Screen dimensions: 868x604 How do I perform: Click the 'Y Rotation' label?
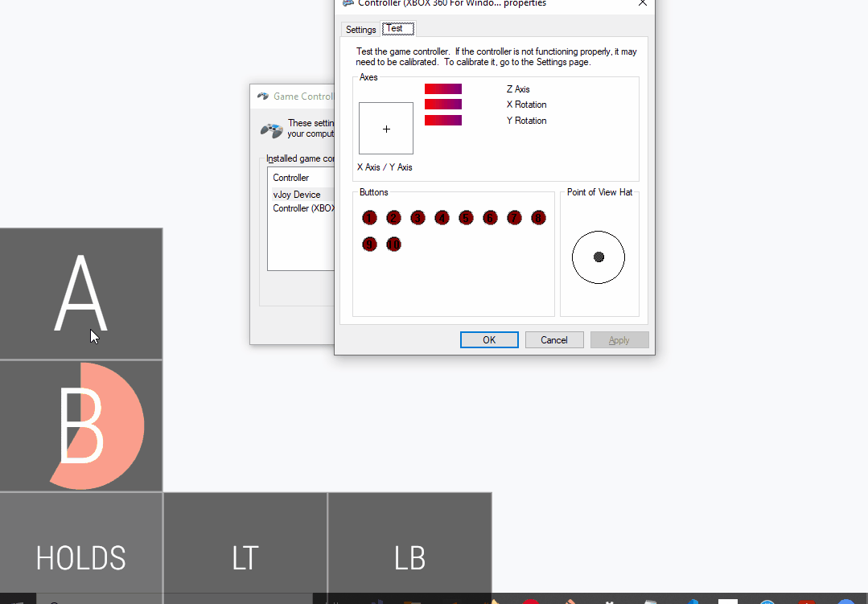[526, 121]
